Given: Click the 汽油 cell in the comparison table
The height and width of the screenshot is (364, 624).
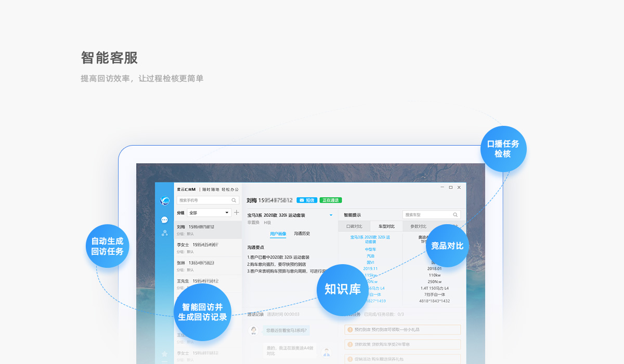Looking at the screenshot, I should (x=370, y=256).
